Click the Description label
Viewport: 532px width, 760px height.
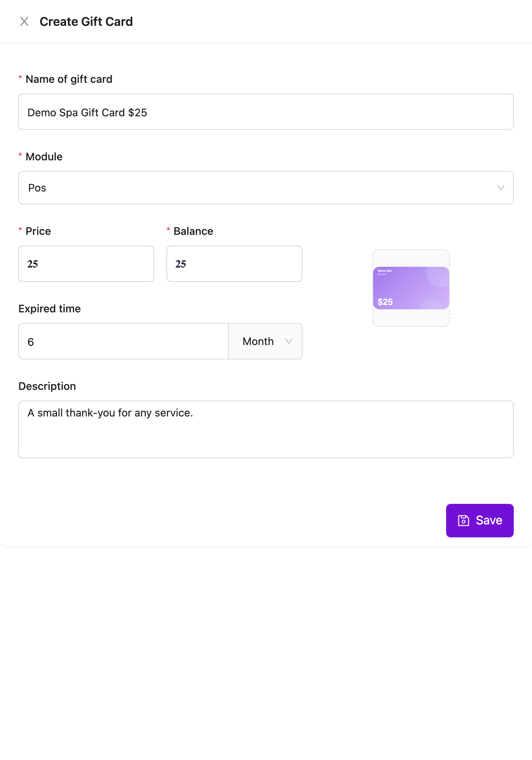[47, 386]
